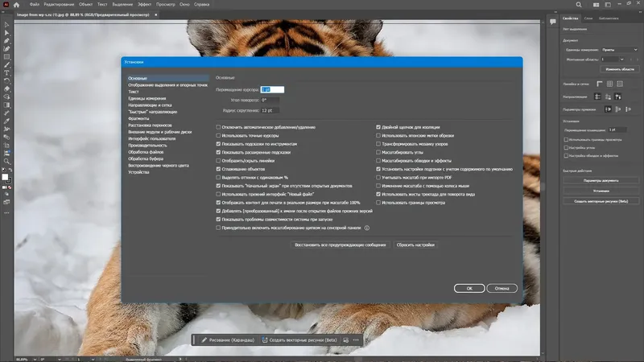The image size is (644, 362).
Task: Open the Arrange Documents icon
Action: (x=596, y=5)
